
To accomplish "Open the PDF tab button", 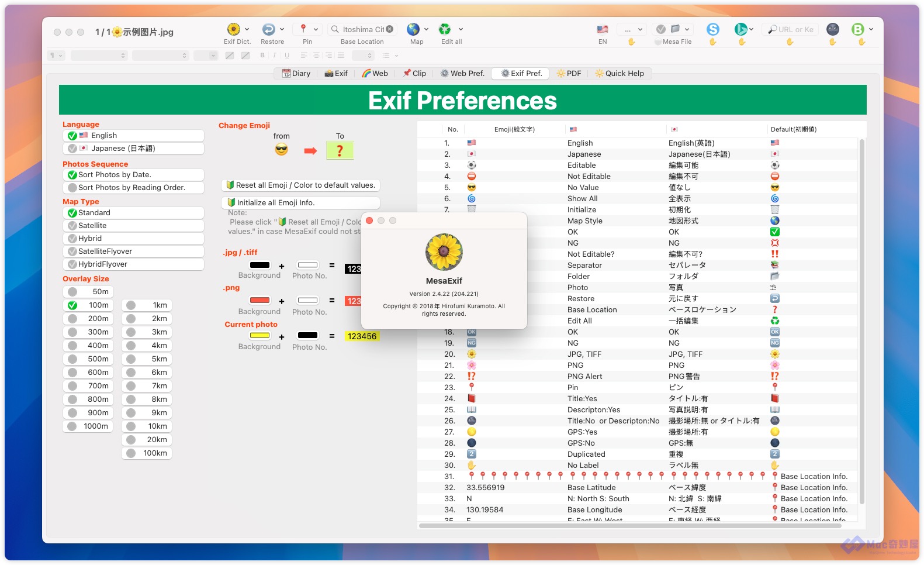I will click(569, 74).
